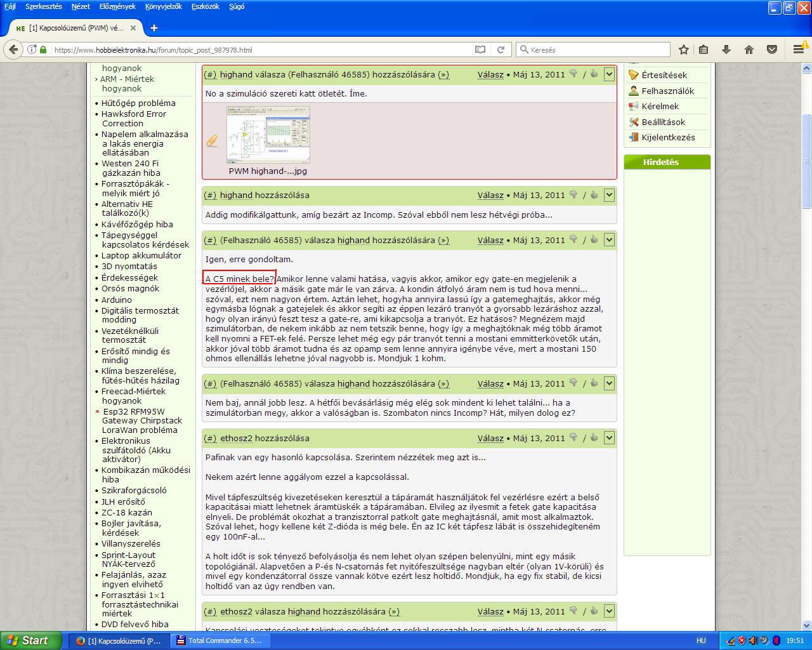Viewport: 812px width, 650px height.
Task: Open the JLH erősítő topic link
Action: (x=123, y=501)
